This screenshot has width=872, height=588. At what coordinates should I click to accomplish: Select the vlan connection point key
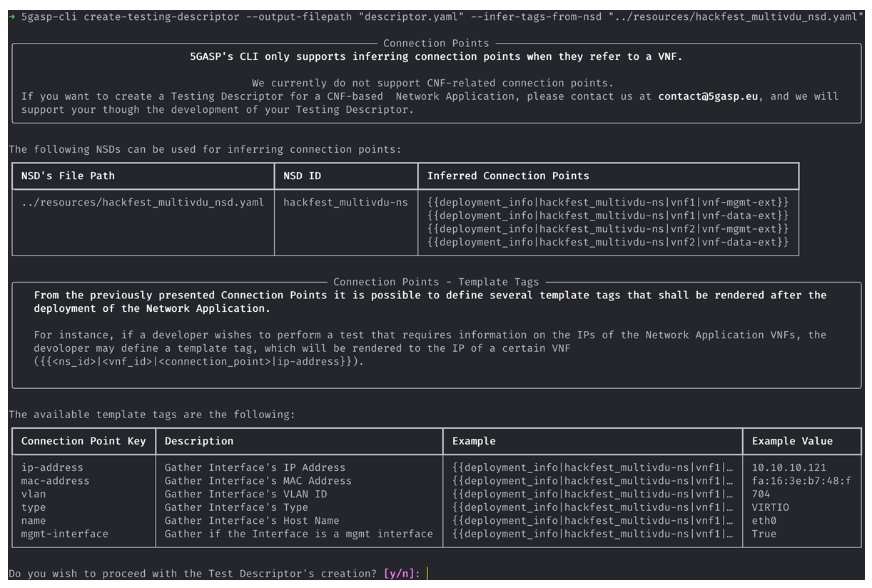(34, 495)
